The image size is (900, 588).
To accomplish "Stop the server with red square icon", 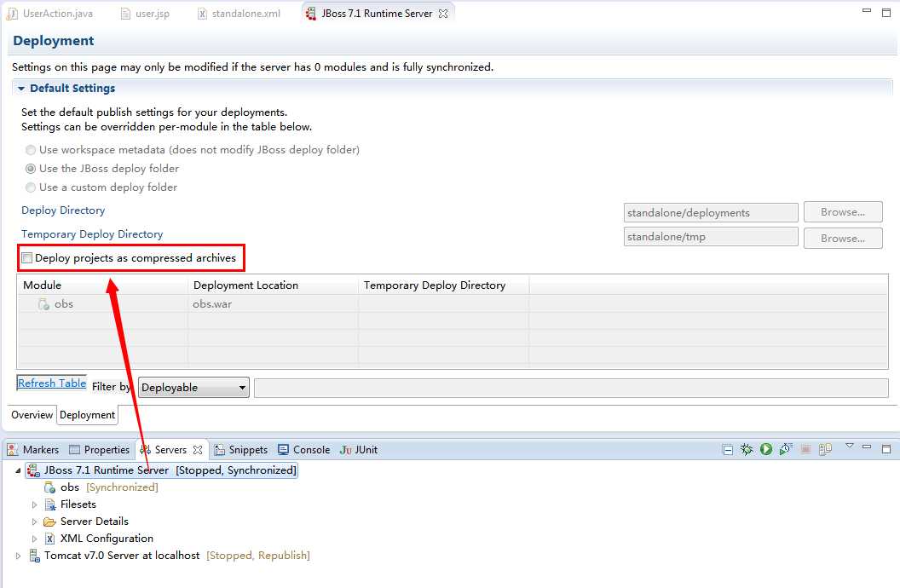I will point(805,450).
